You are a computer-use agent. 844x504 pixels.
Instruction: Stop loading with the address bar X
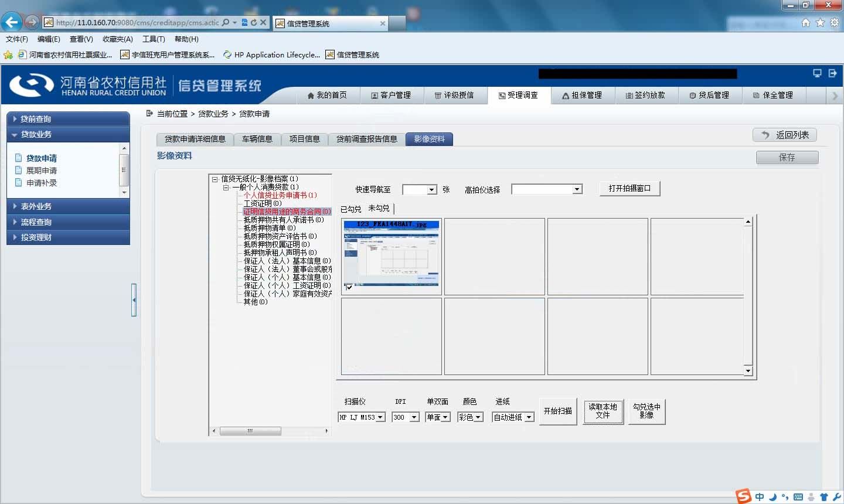tap(263, 22)
